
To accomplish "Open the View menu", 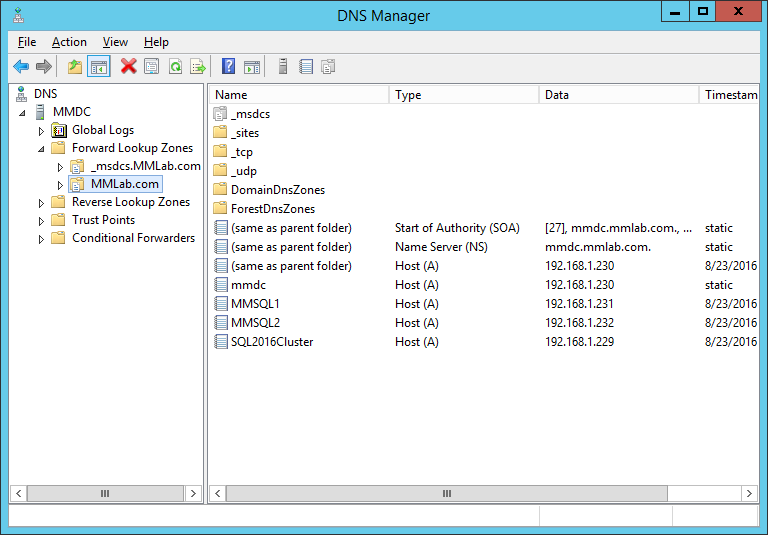I will [x=115, y=42].
